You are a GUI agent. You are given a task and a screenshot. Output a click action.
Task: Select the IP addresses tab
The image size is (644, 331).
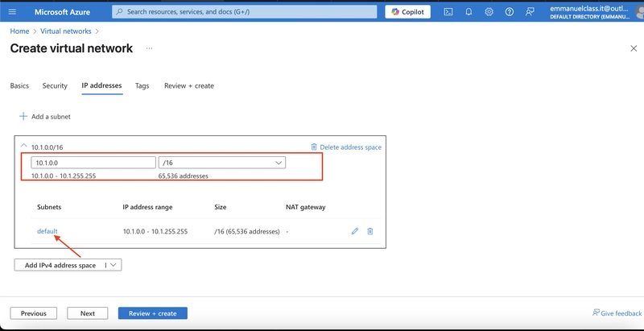coord(102,85)
